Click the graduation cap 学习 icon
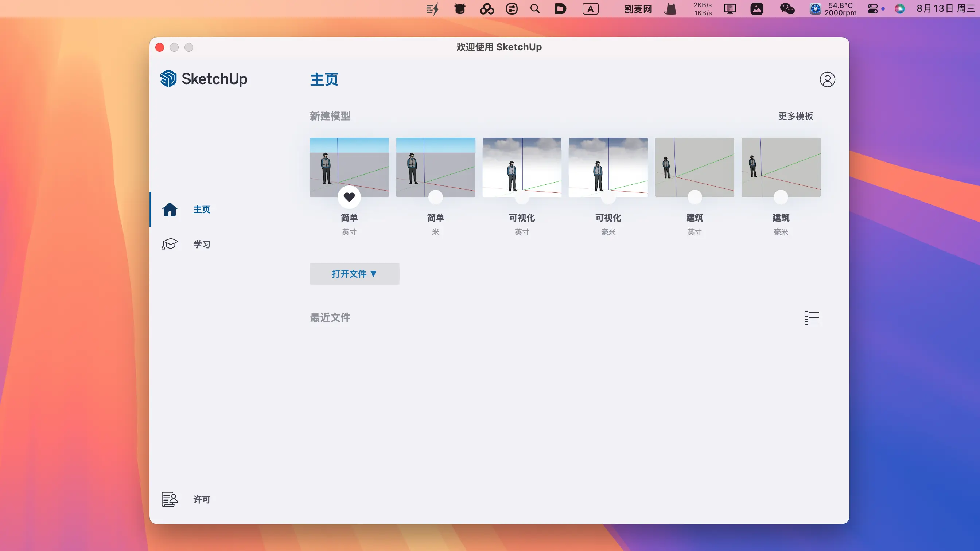The image size is (980, 551). click(x=170, y=244)
